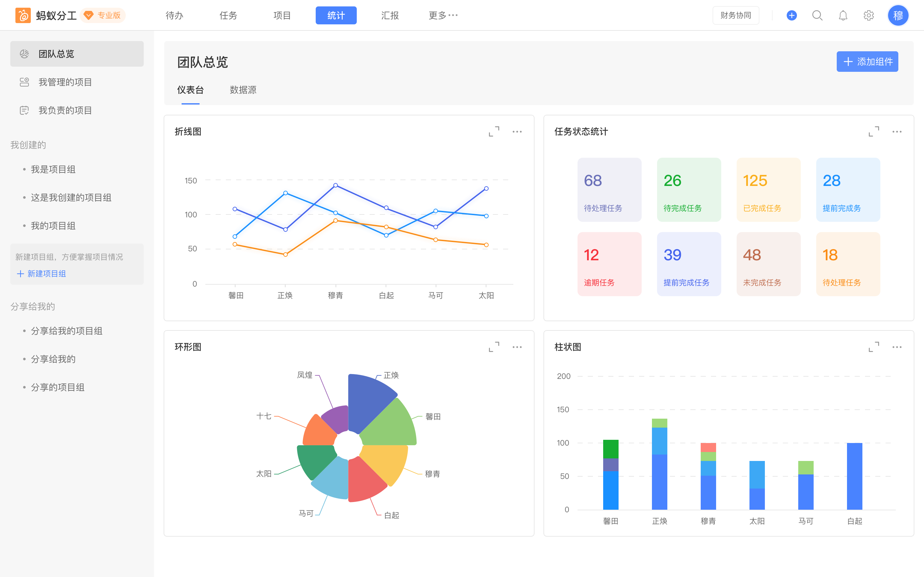This screenshot has width=924, height=577.
Task: Open the 已完成任务 125 stat card
Action: pyautogui.click(x=768, y=190)
